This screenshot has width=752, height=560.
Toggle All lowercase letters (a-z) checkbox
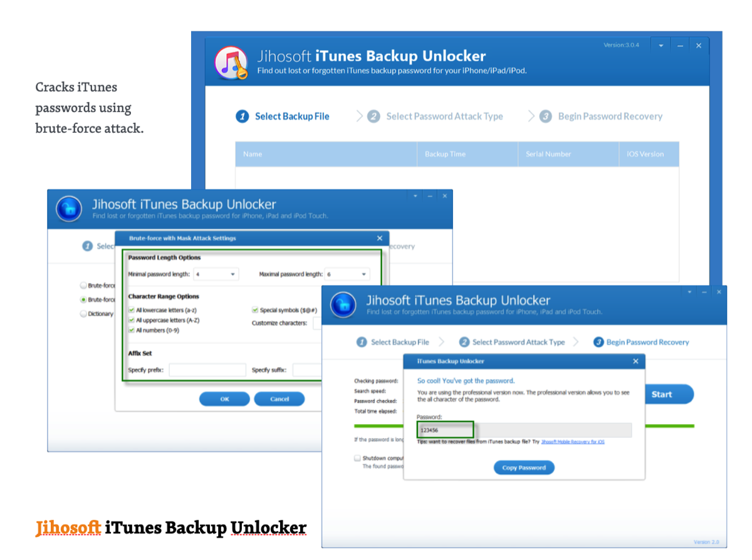132,310
